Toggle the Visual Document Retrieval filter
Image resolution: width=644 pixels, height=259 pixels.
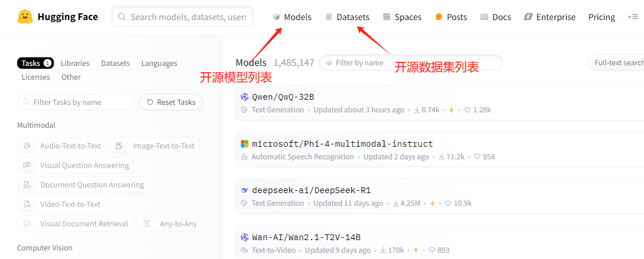click(x=75, y=223)
